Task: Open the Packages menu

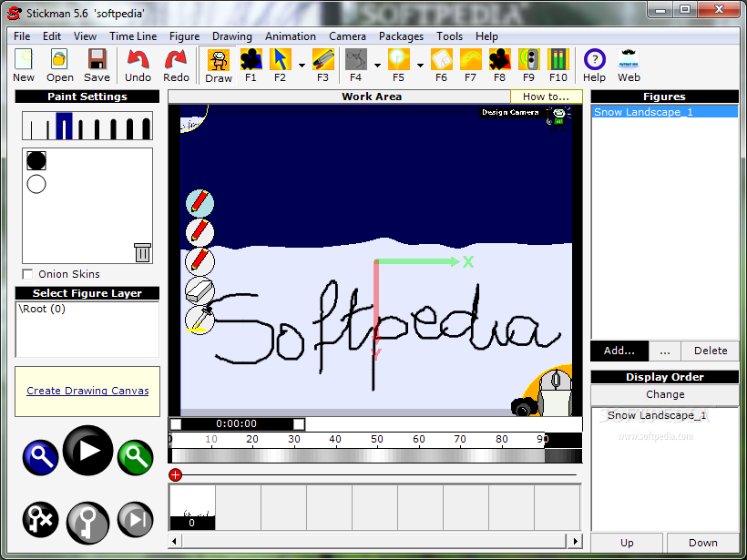Action: (401, 36)
